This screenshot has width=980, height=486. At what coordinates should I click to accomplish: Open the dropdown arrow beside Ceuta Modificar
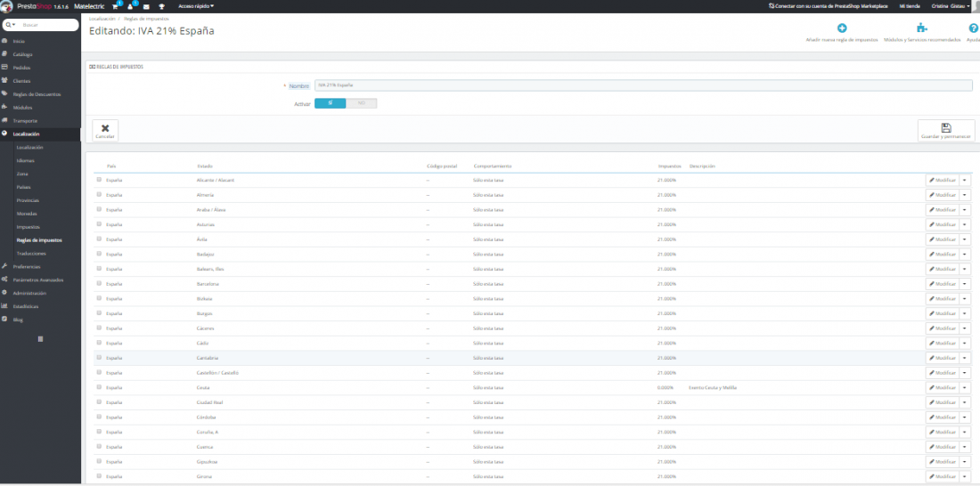(964, 387)
